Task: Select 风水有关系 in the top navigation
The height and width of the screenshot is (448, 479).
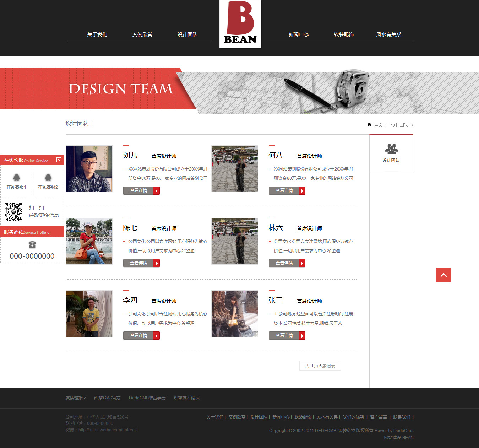Action: tap(388, 34)
